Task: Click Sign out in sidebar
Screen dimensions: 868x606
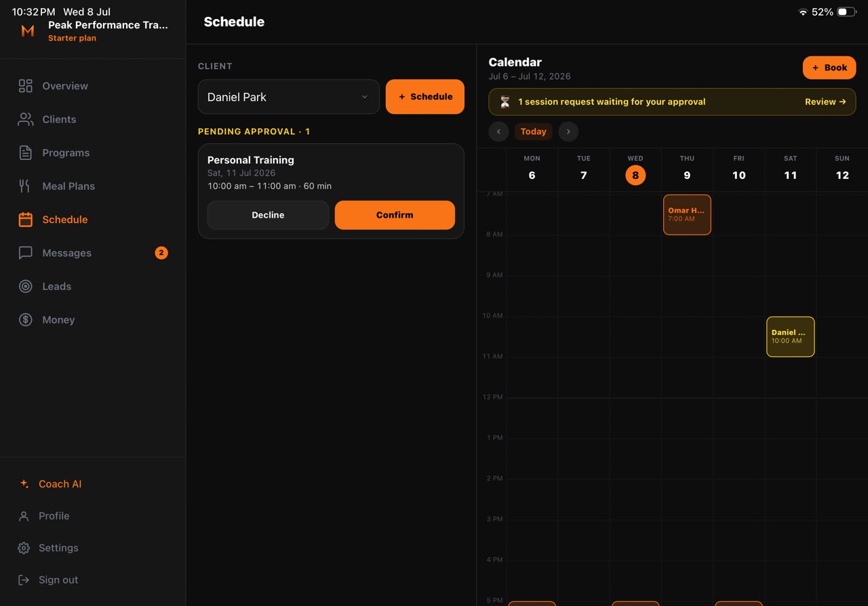Action: [x=93, y=580]
